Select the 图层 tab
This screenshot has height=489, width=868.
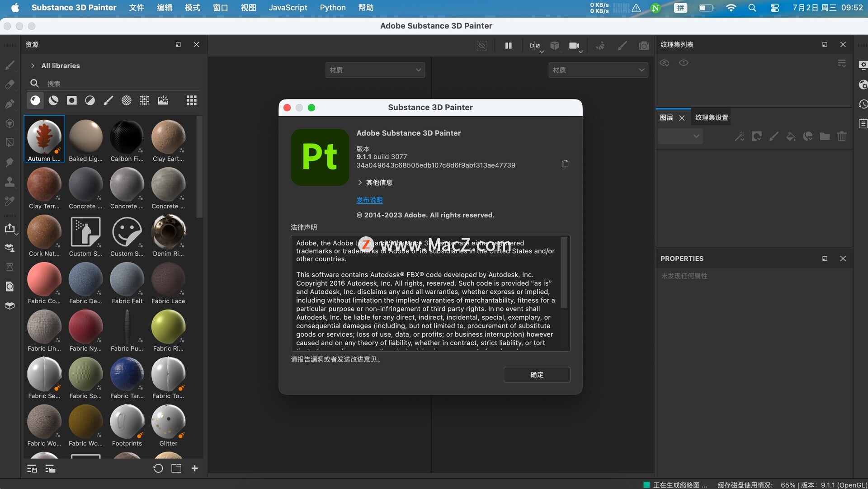[666, 118]
